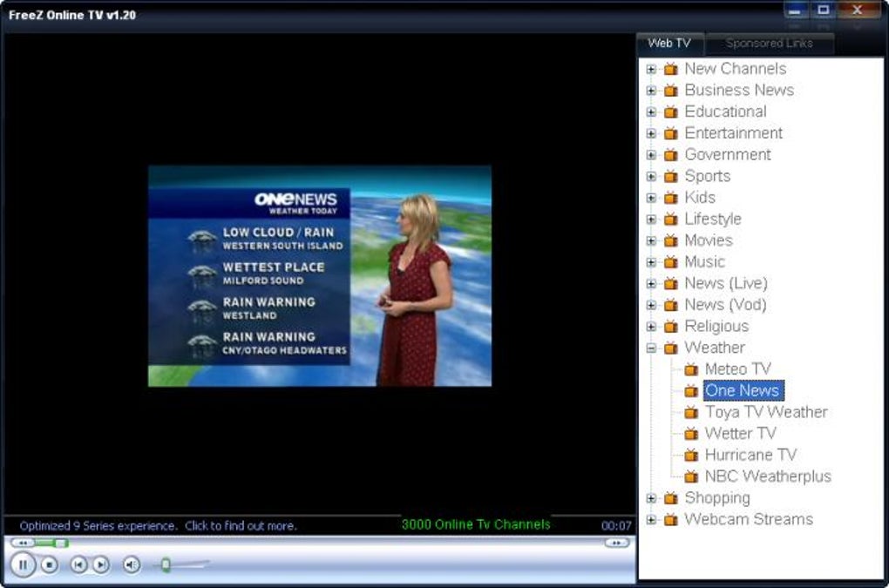Viewport: 889px width, 588px height.
Task: Expand the New Channels category
Action: tap(651, 69)
